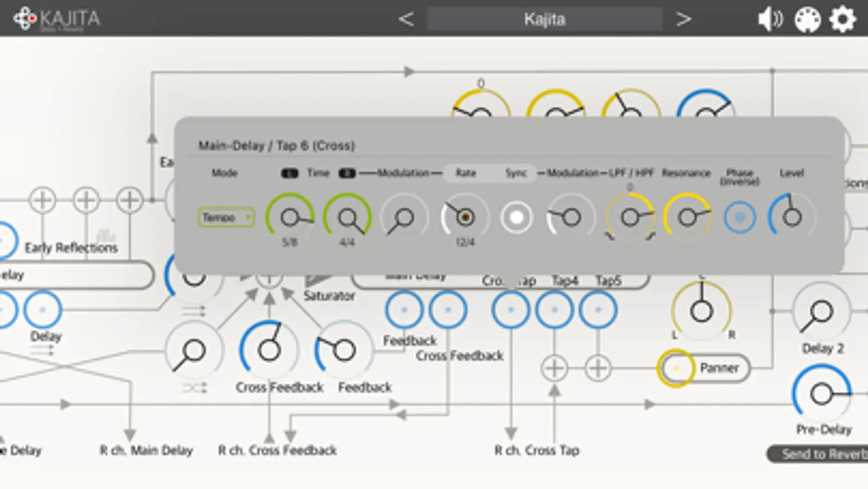868x489 pixels.
Task: Click the left Time knob set to 5/8
Action: [290, 217]
